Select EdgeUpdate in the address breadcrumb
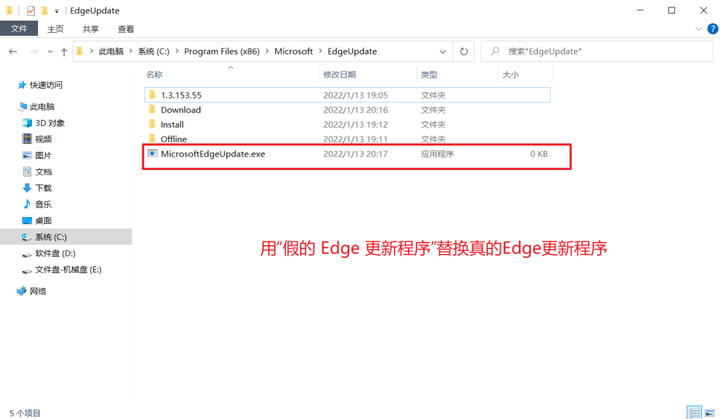The width and height of the screenshot is (720, 419). pos(352,51)
